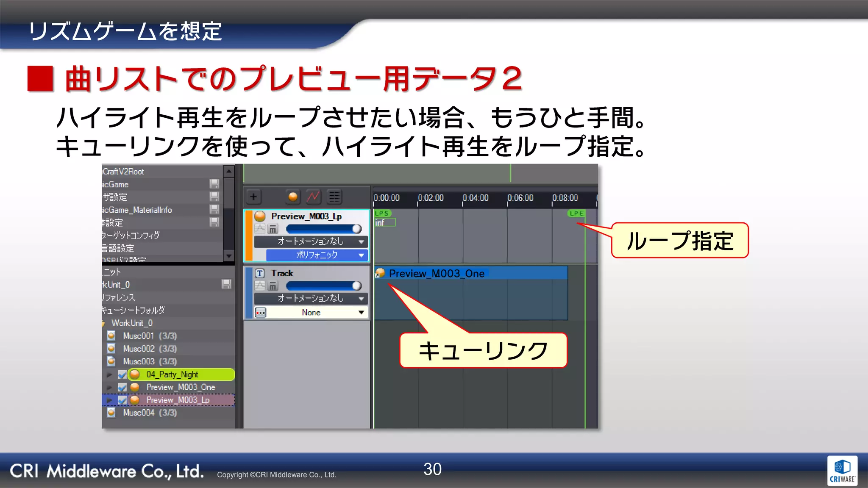Click the red automation graph toolbar icon
Screen dimensions: 868x488
point(313,197)
